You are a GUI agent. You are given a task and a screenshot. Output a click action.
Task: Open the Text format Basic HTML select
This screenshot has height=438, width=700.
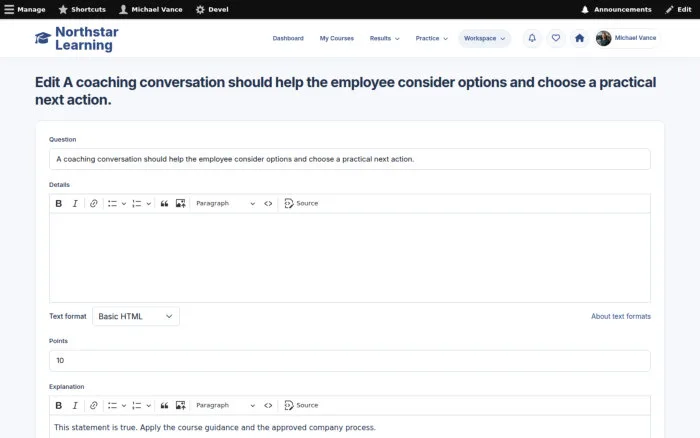(136, 316)
